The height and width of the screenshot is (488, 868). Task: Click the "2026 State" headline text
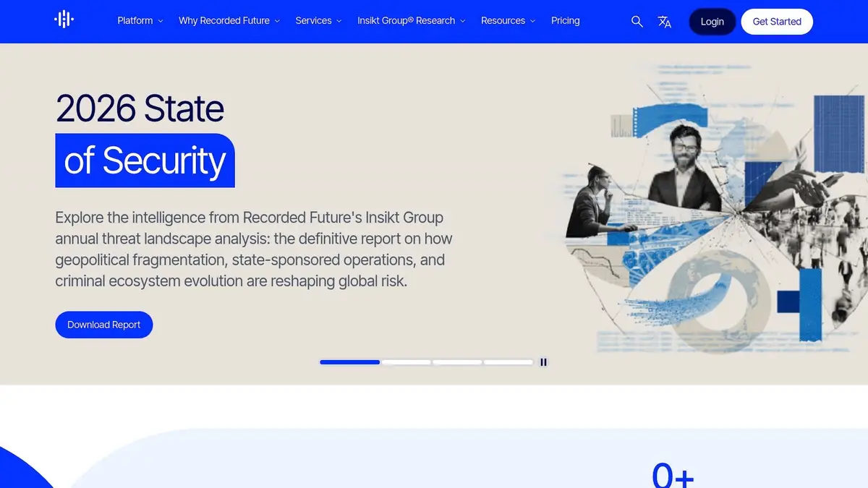(x=140, y=108)
